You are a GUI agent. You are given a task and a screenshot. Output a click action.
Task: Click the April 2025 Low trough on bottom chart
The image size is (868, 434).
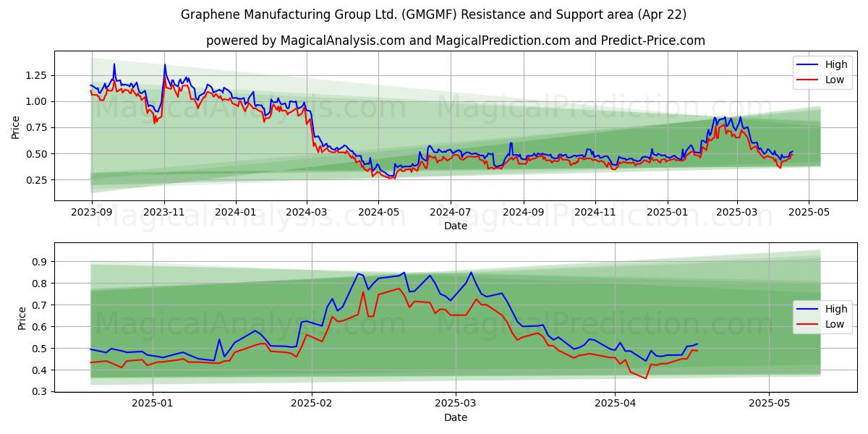646,378
